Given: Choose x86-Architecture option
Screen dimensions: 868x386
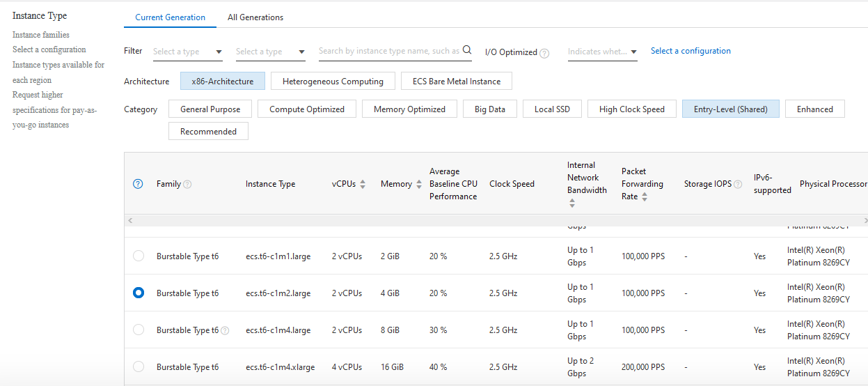Looking at the screenshot, I should [223, 82].
